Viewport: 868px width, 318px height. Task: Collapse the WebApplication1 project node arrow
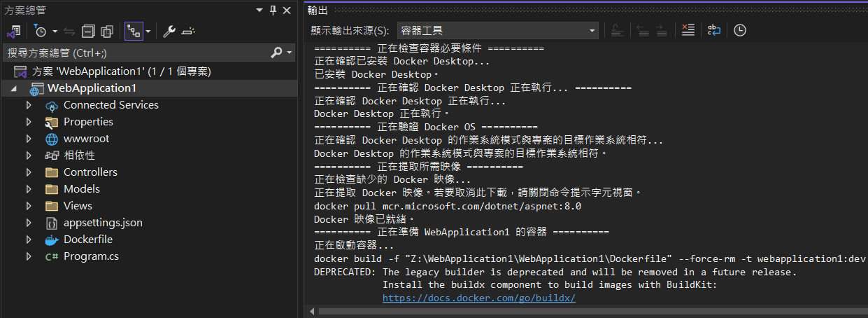tap(13, 89)
